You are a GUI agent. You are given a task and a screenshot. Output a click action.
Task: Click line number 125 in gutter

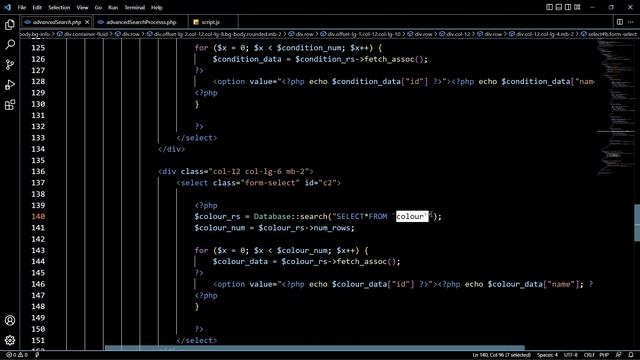click(x=38, y=48)
